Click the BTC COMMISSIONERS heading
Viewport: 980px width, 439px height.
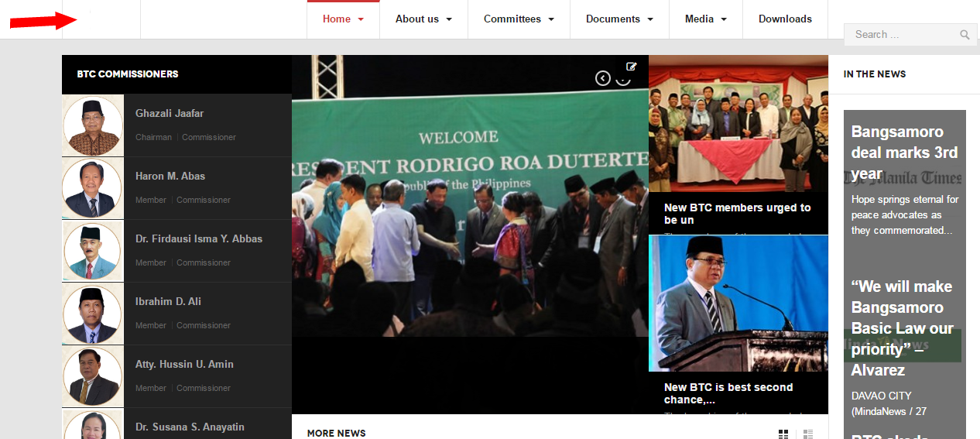click(x=128, y=74)
